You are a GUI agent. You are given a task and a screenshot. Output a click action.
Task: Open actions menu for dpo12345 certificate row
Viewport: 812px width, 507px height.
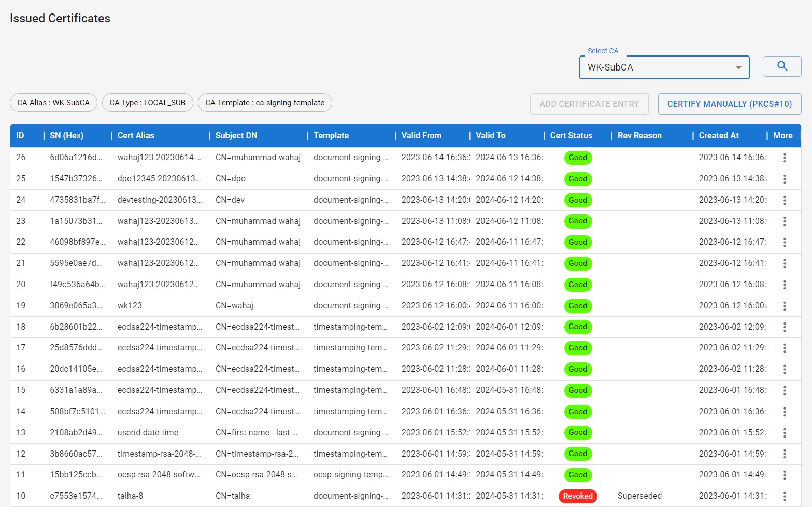(x=785, y=178)
